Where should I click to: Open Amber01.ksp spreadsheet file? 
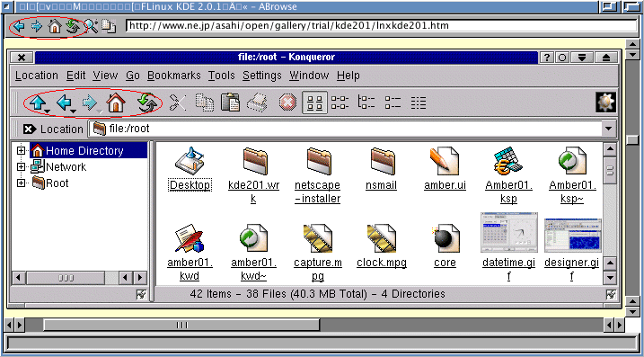pos(508,160)
